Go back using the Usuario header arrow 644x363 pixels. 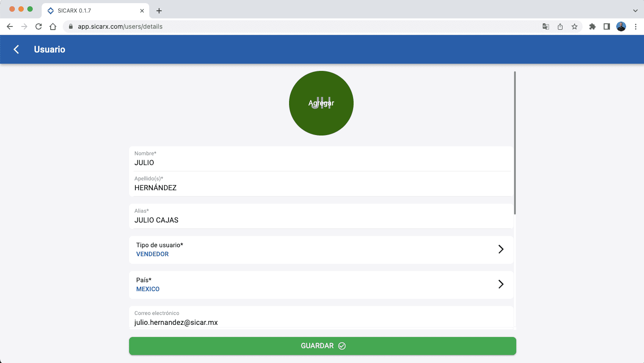pos(17,49)
